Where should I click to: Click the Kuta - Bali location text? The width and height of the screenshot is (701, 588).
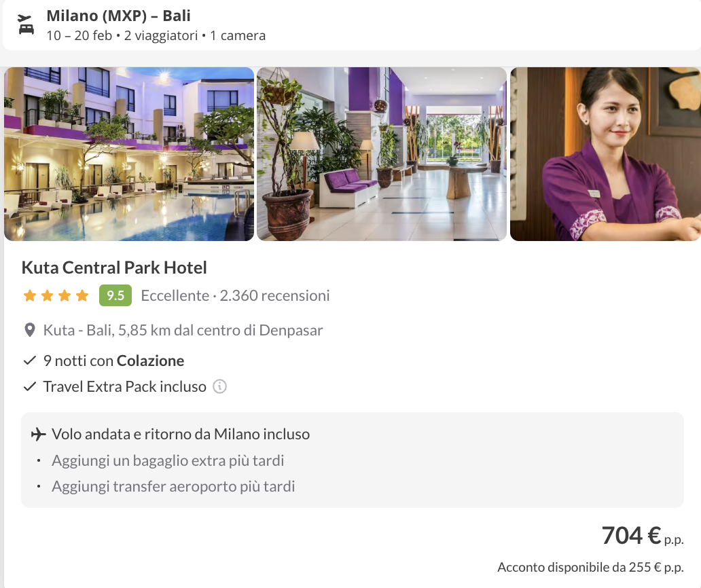tap(183, 330)
